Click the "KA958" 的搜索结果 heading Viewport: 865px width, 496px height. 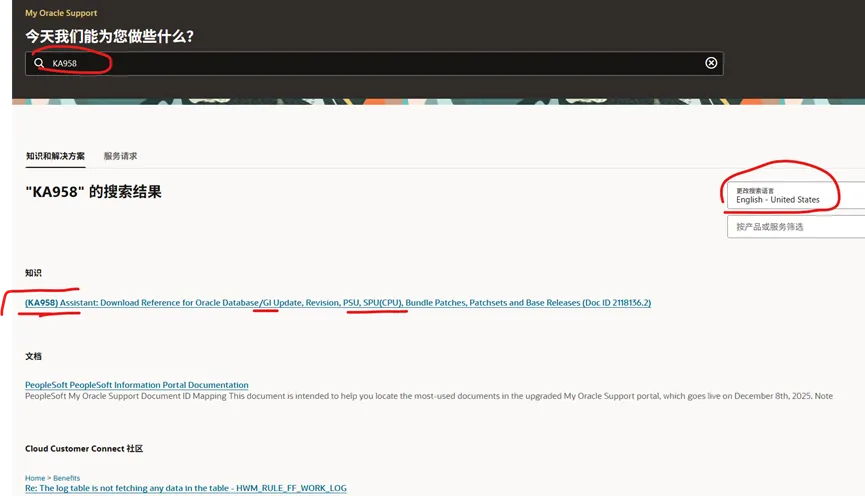point(93,192)
